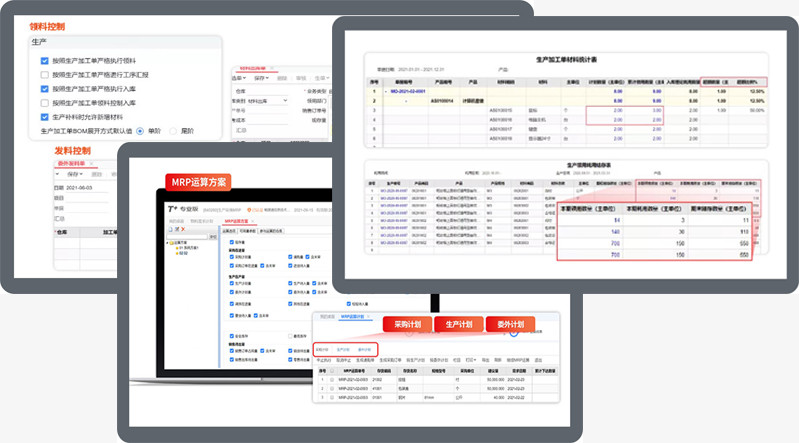Select the 单阶 radio button
This screenshot has width=799, height=443.
pos(139,130)
